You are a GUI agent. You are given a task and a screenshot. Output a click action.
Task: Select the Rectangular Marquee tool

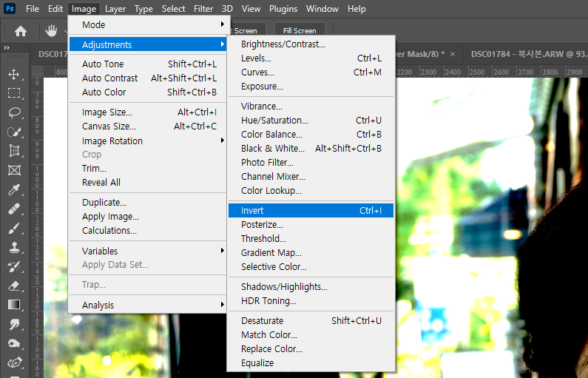14,93
